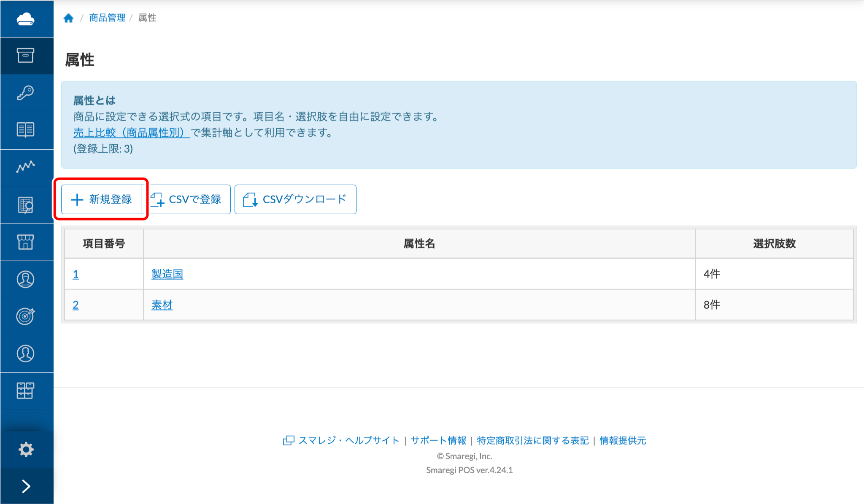Click the CSVダウンロード button
This screenshot has width=864, height=504.
[x=295, y=199]
